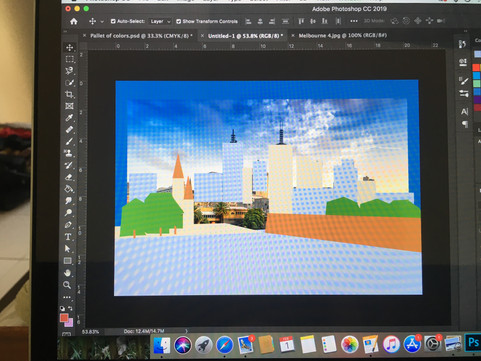The width and height of the screenshot is (481, 361).
Task: Select the Spot Healing Brush tool
Action: coord(69,129)
